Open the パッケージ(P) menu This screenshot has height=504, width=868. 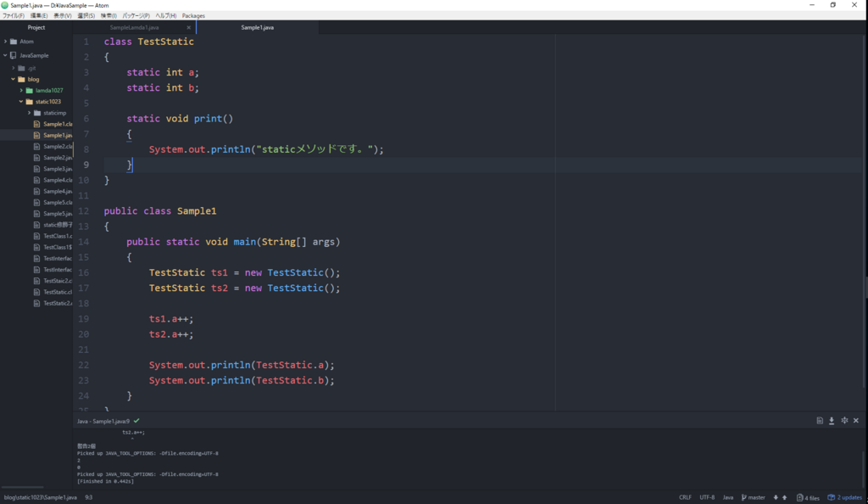(x=136, y=15)
